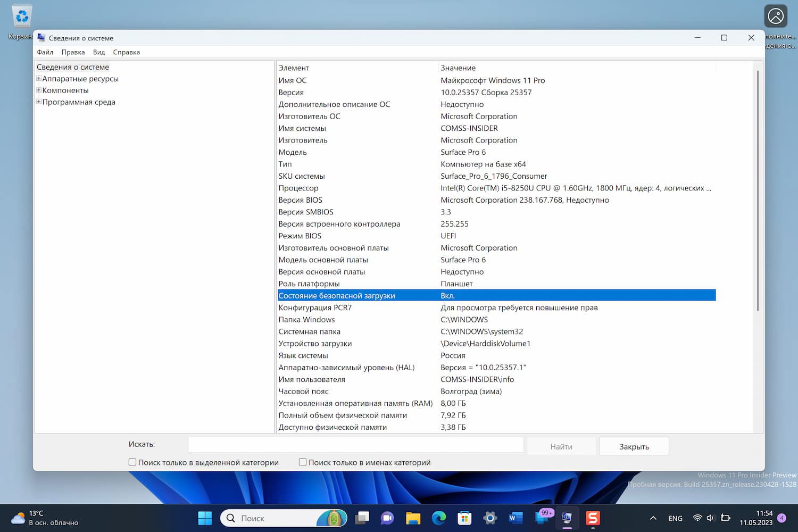
Task: Open notifications via the purple badge
Action: coord(782,518)
